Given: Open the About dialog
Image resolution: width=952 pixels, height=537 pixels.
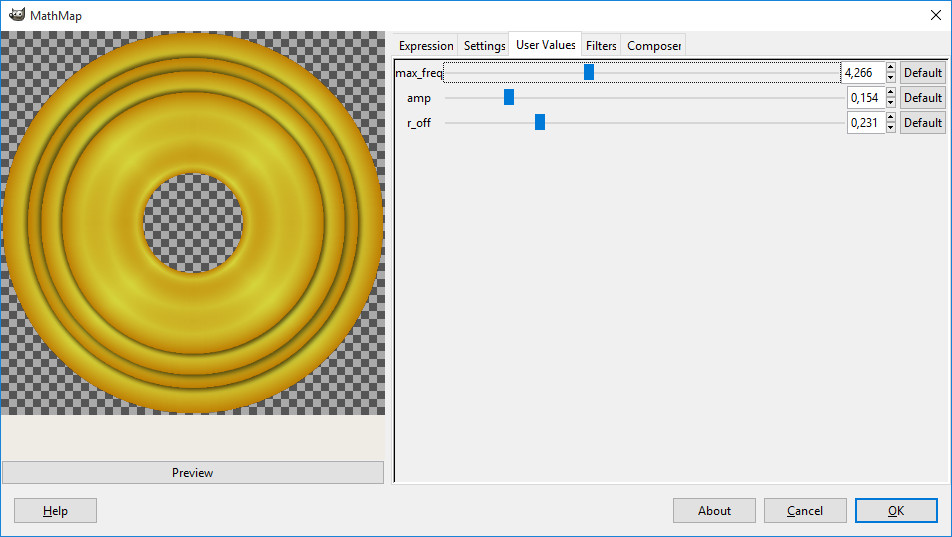Looking at the screenshot, I should [714, 510].
